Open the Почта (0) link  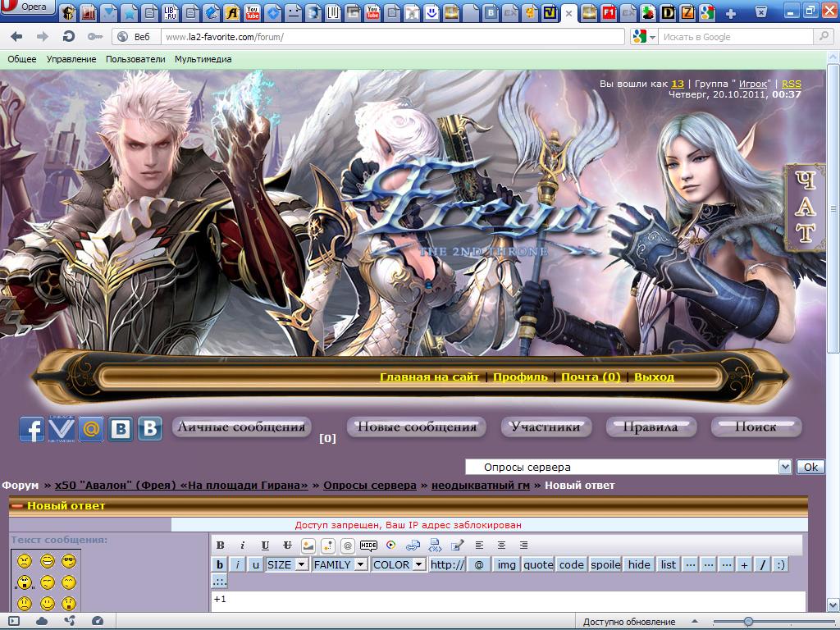(x=591, y=377)
